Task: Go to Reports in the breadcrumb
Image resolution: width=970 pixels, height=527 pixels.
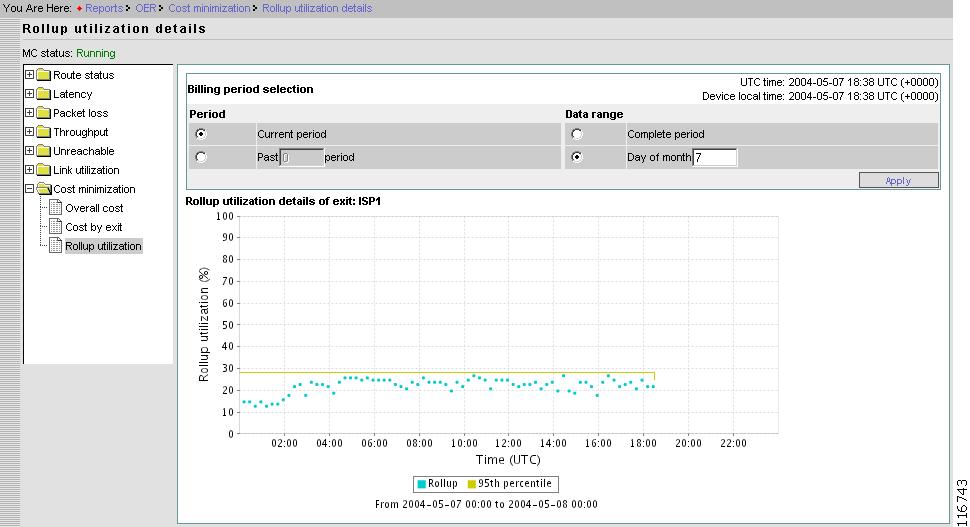Action: click(x=104, y=8)
